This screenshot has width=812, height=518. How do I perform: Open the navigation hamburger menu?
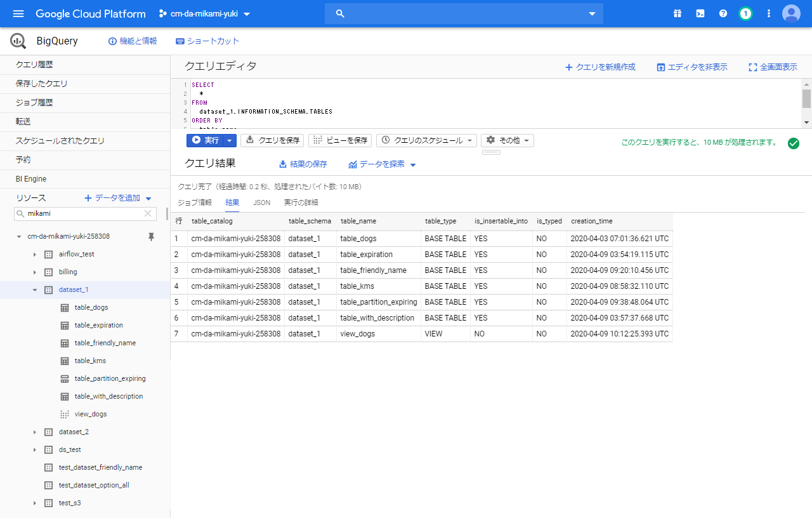pos(17,13)
